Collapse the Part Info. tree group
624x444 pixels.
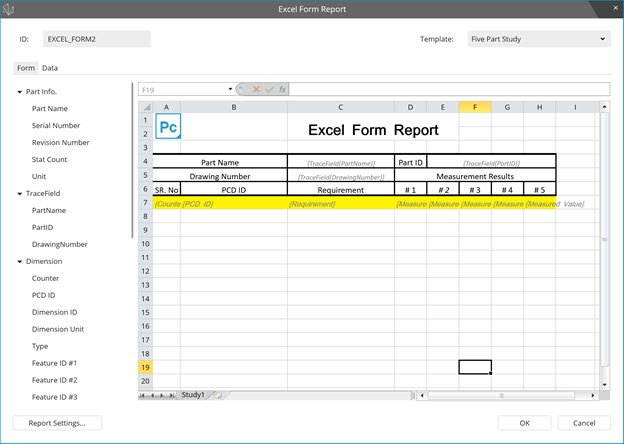click(20, 92)
